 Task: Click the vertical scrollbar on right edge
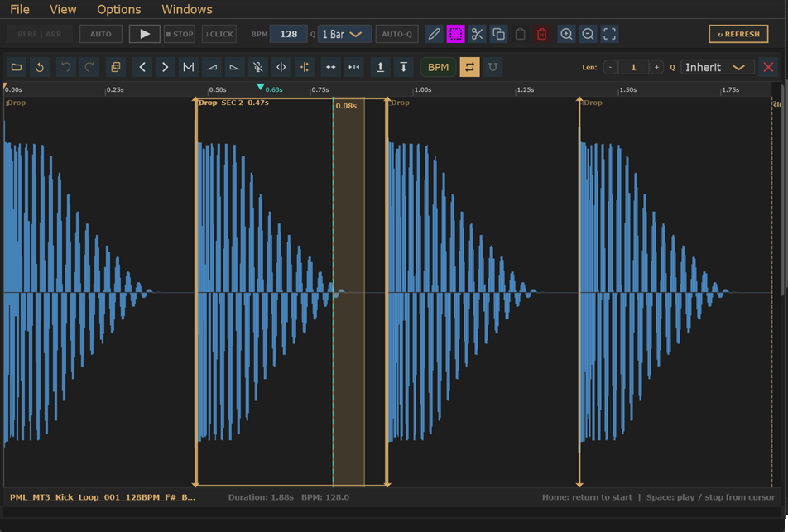point(785,189)
